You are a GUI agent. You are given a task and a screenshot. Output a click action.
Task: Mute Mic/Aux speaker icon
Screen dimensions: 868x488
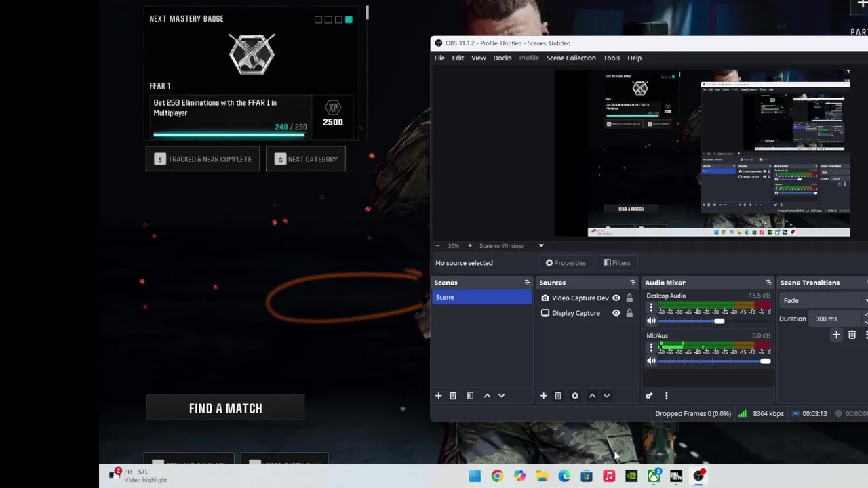(651, 361)
